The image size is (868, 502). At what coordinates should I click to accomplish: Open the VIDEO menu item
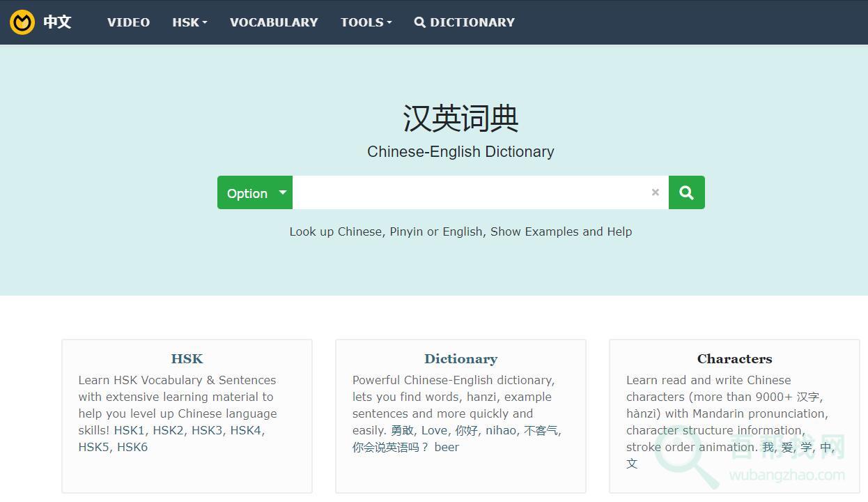128,22
